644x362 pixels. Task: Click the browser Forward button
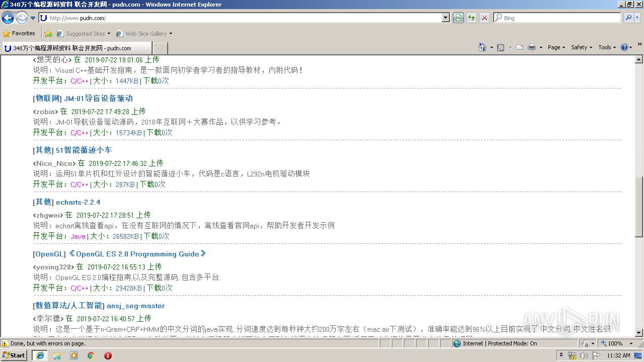coord(22,18)
